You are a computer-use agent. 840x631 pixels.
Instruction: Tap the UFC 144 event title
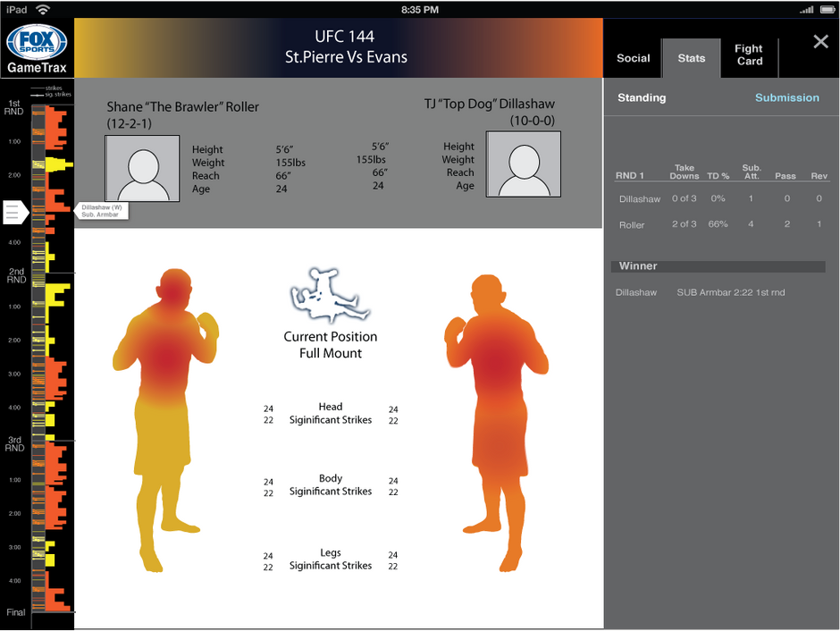[x=344, y=37]
